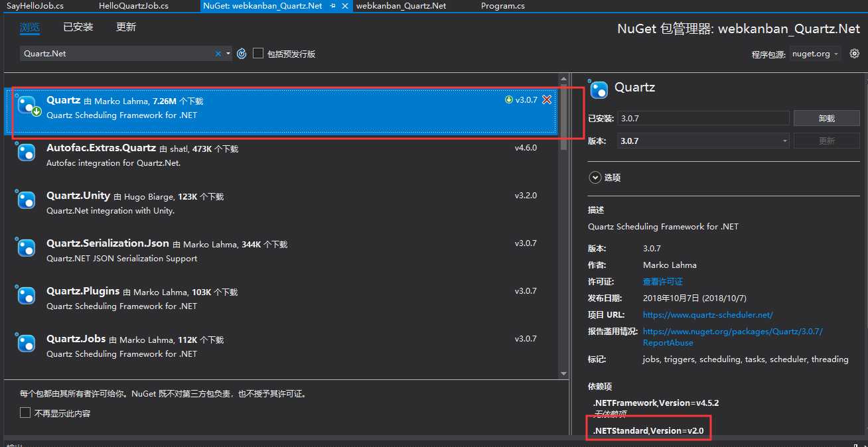Switch to the webkanban_Quartz.Net tab
This screenshot has width=868, height=447.
coord(401,5)
